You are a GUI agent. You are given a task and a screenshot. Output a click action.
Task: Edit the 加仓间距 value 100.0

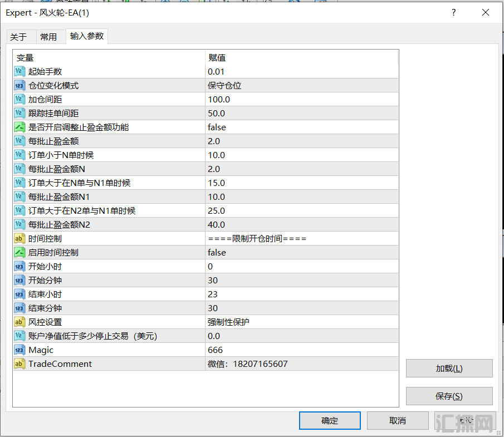point(301,99)
